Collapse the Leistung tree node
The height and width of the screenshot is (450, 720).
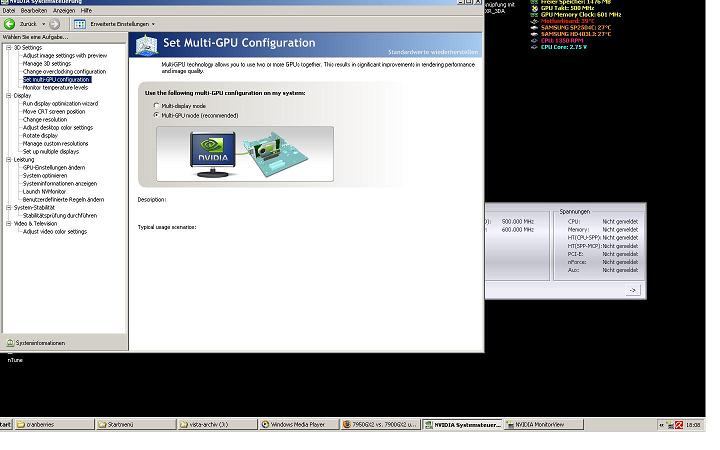click(9, 159)
